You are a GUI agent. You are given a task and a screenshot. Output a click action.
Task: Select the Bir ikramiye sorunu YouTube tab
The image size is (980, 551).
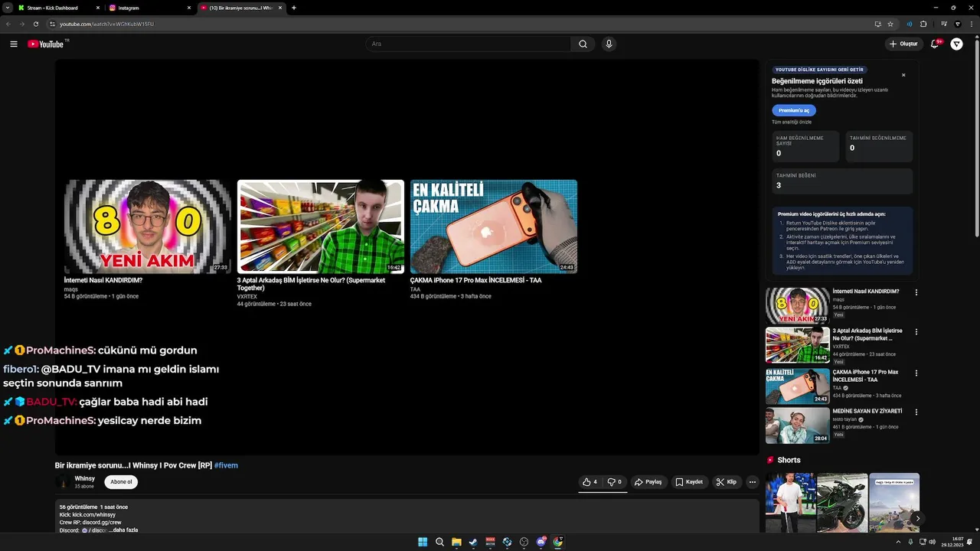[x=242, y=8]
